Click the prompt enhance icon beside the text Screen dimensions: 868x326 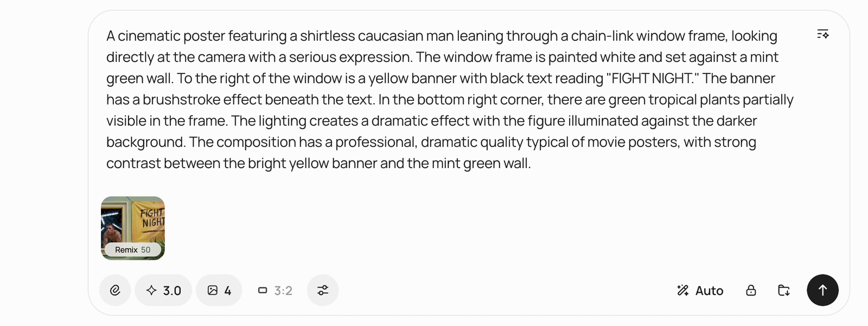(822, 34)
